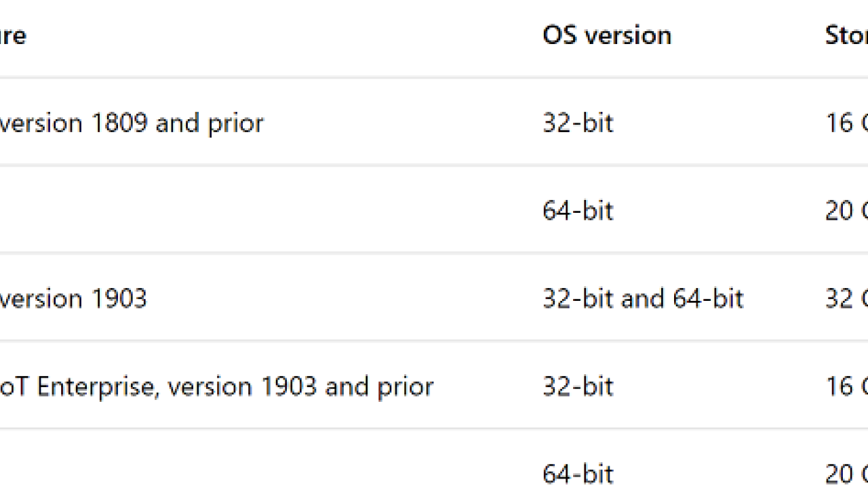Click the 32 GB value for version 1903
Viewport: 868px width, 488px height.
point(846,298)
